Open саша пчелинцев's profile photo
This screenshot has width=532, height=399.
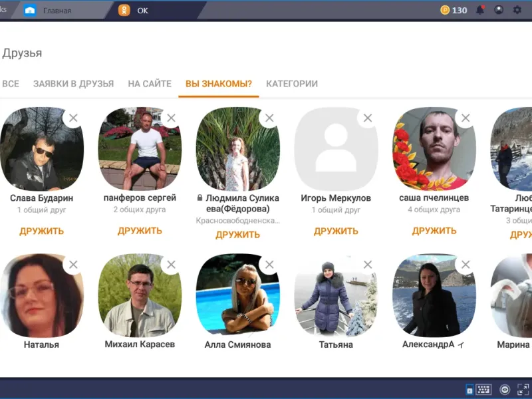pyautogui.click(x=434, y=148)
